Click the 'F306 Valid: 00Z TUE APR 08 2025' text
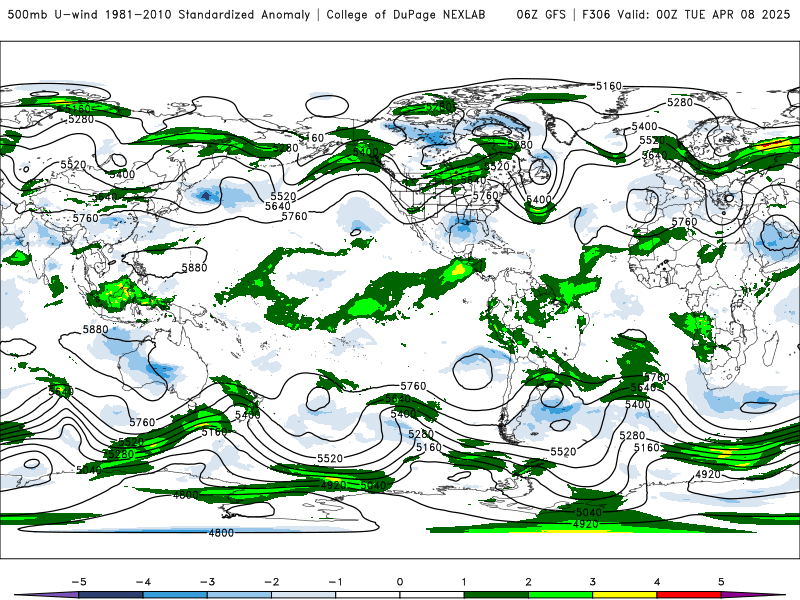 686,15
